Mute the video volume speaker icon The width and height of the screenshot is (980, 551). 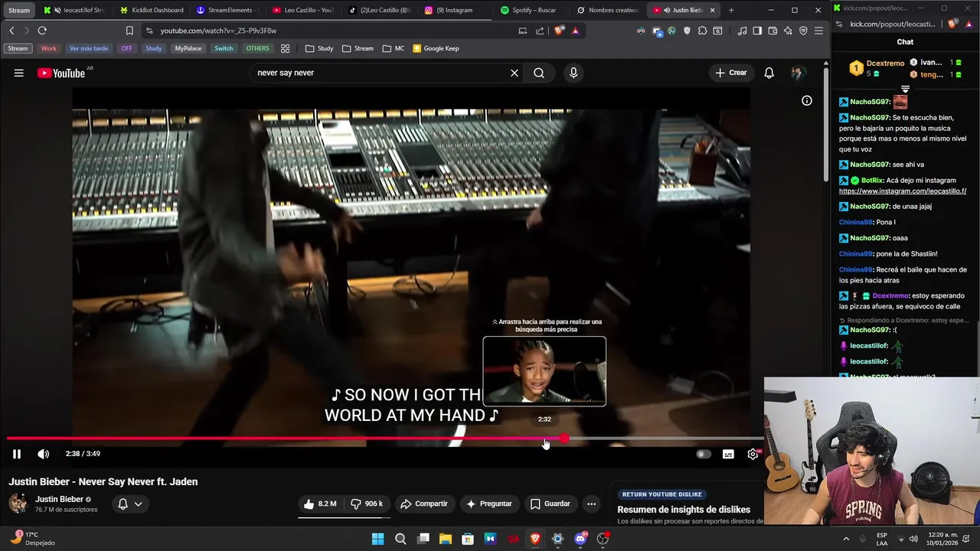[44, 454]
